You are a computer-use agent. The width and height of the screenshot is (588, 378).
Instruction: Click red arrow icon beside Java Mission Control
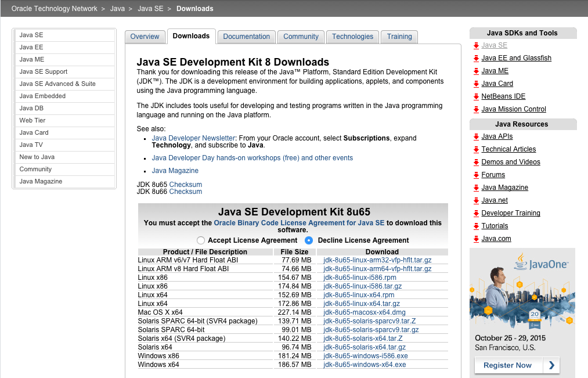(476, 110)
